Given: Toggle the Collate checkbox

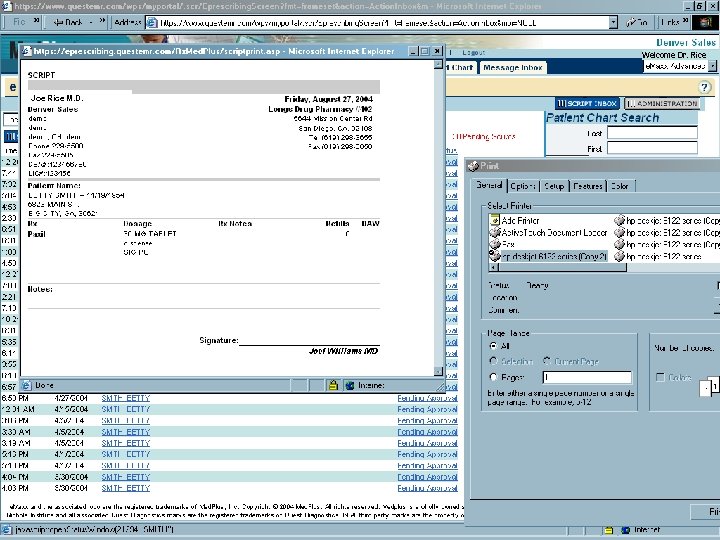Looking at the screenshot, I should 660,377.
